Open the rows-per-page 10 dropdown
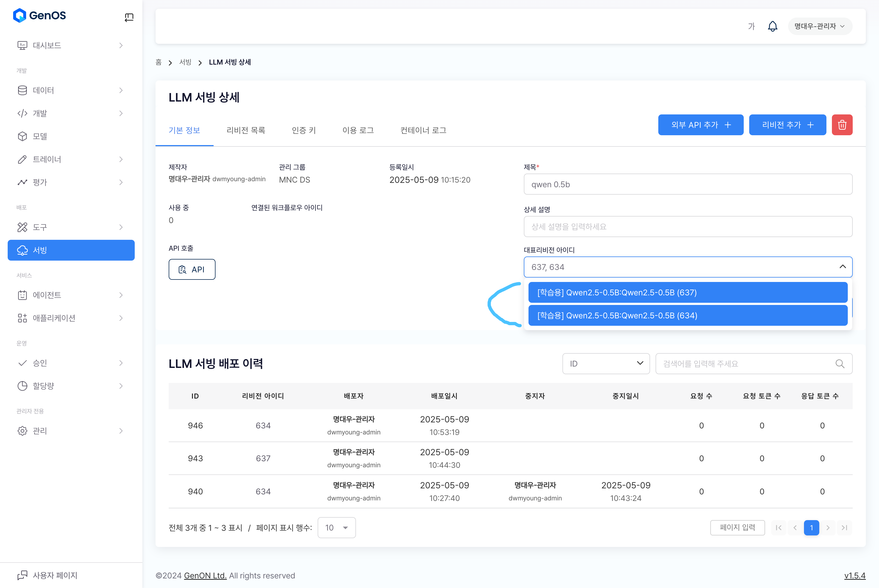This screenshot has height=588, width=879. pyautogui.click(x=336, y=528)
